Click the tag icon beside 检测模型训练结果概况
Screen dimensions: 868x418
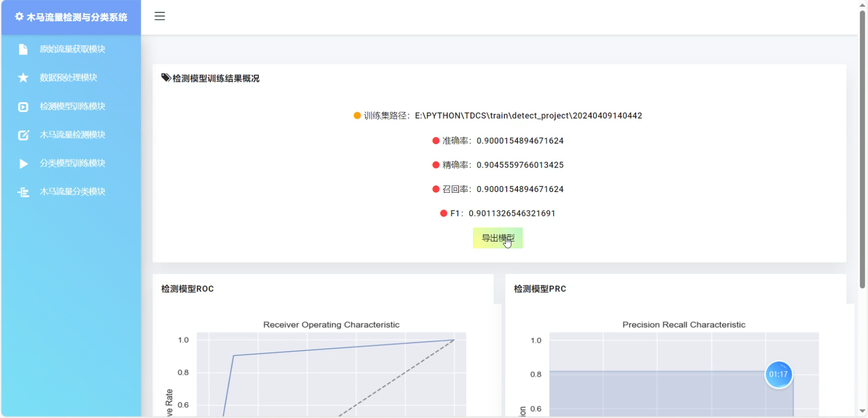pos(166,78)
